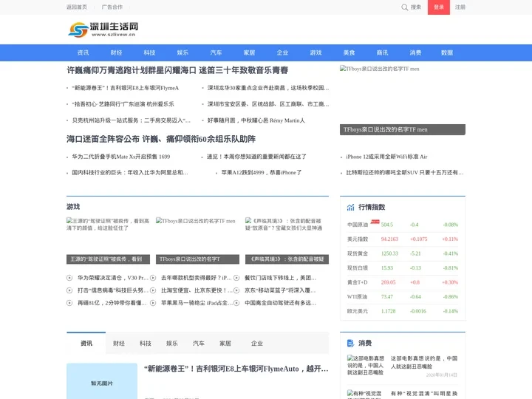Open article 国内科技行业的巨头

(130, 172)
